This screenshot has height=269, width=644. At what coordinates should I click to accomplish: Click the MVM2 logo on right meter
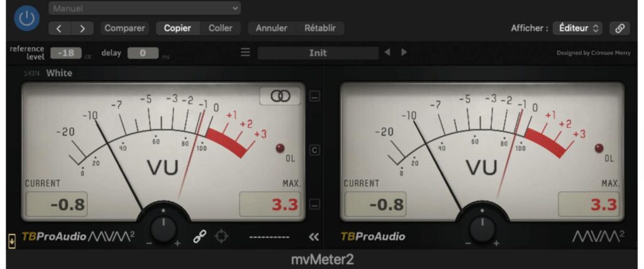pyautogui.click(x=599, y=236)
